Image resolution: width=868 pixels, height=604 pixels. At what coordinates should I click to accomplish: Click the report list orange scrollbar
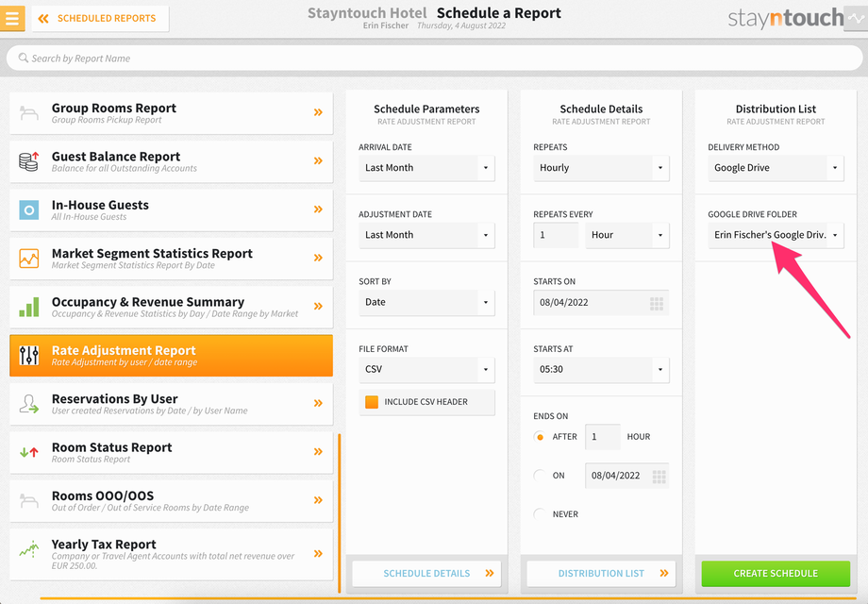[x=339, y=513]
